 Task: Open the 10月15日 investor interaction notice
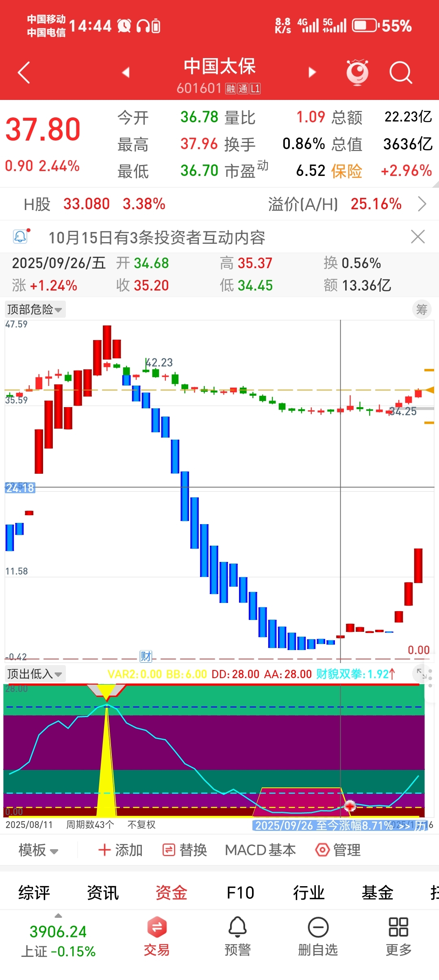click(x=157, y=237)
